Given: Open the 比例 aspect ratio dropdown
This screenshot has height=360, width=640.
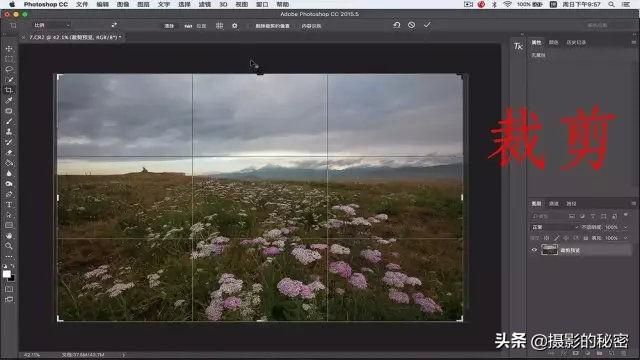Looking at the screenshot, I should pos(51,25).
